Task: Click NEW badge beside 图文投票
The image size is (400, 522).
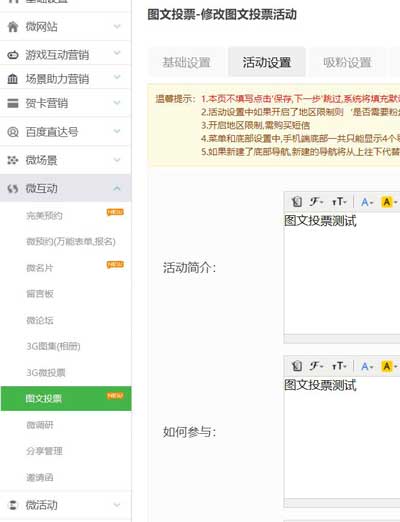Action: point(115,396)
